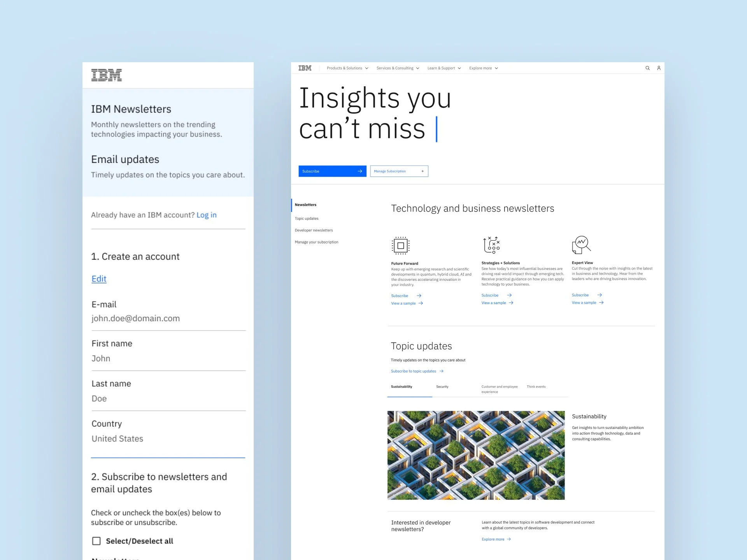Open Developer newsletters in the sidebar
The height and width of the screenshot is (560, 747).
click(x=314, y=230)
